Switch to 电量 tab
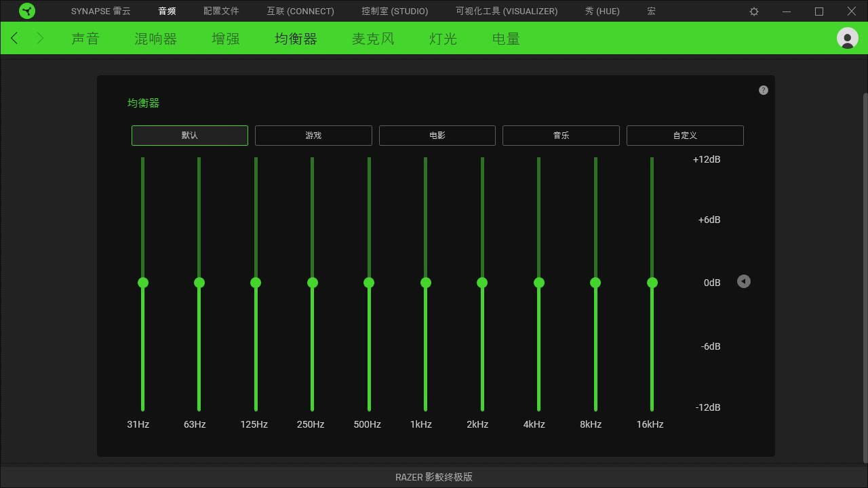Image resolution: width=868 pixels, height=488 pixels. (x=506, y=39)
